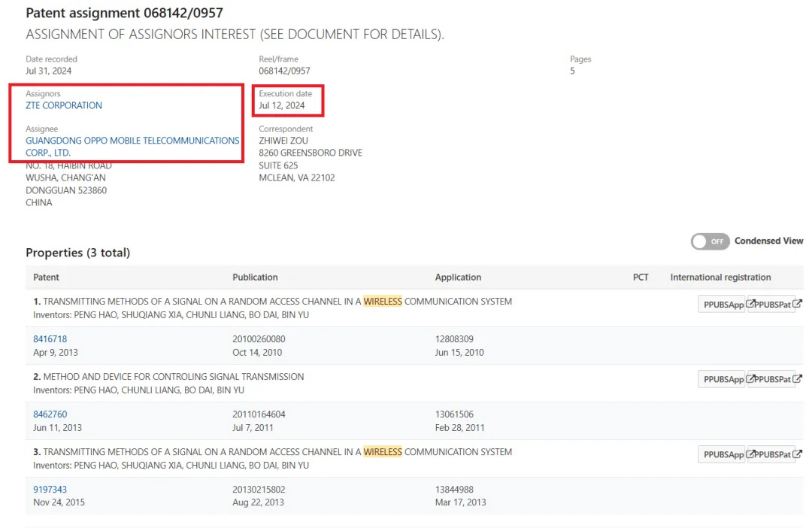Click PPUBSApp button for Method and Device property

tap(722, 379)
